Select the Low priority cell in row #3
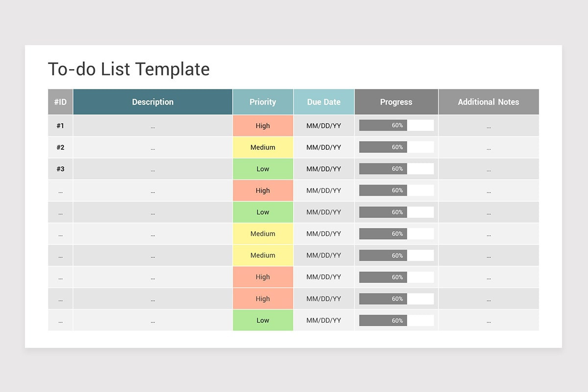 click(263, 169)
